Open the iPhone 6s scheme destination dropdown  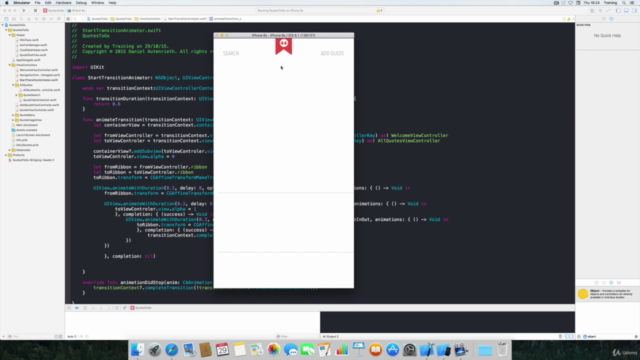click(76, 11)
